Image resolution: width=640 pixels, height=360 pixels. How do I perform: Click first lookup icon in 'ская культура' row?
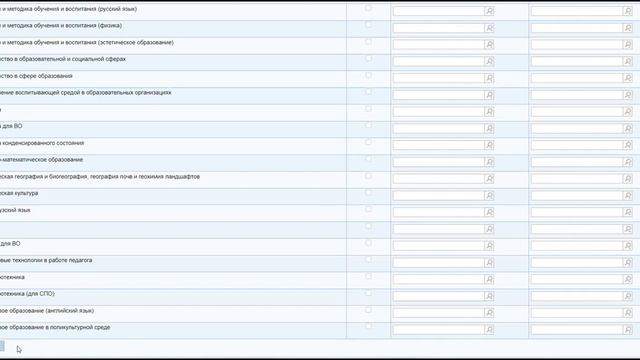[x=489, y=196]
